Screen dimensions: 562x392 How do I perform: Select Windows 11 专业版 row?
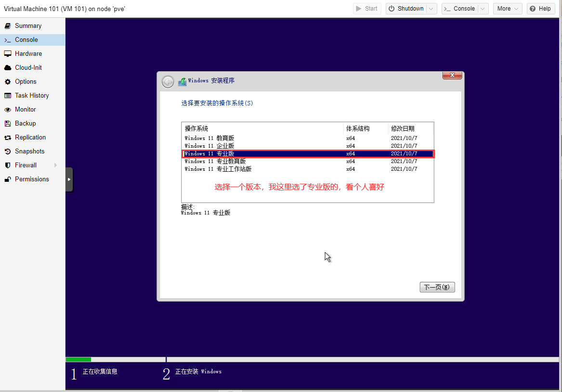tap(308, 153)
